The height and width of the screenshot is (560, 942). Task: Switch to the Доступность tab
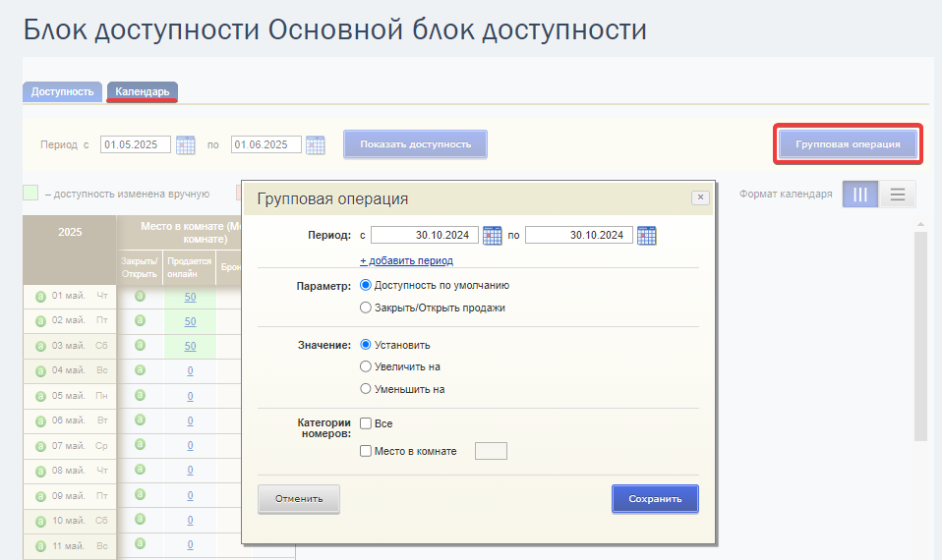[x=63, y=91]
